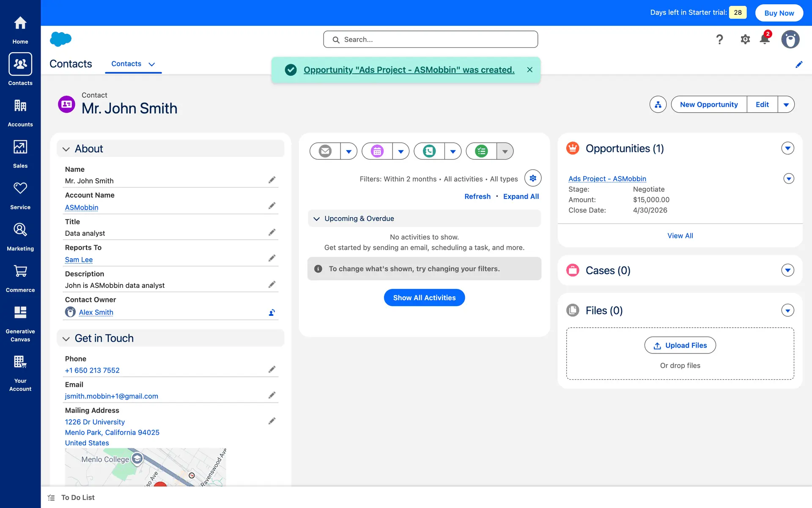812x508 pixels.
Task: Collapse the Get in Touch section
Action: (66, 339)
